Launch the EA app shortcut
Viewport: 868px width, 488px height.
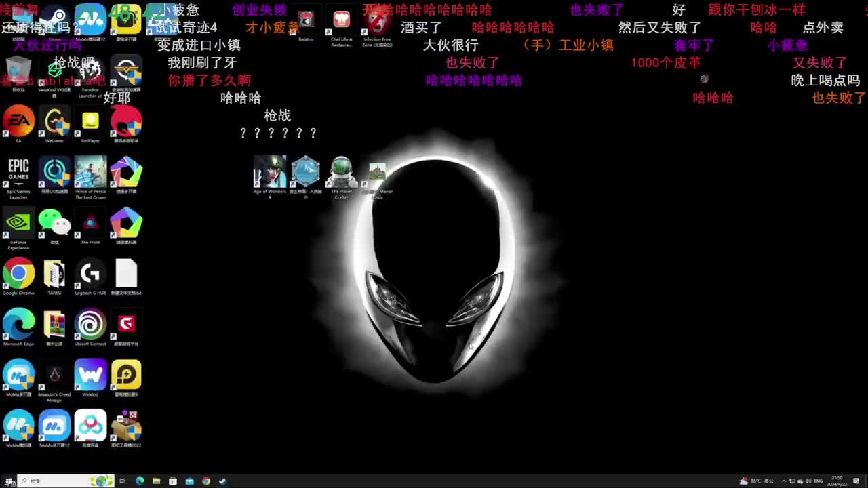point(18,124)
